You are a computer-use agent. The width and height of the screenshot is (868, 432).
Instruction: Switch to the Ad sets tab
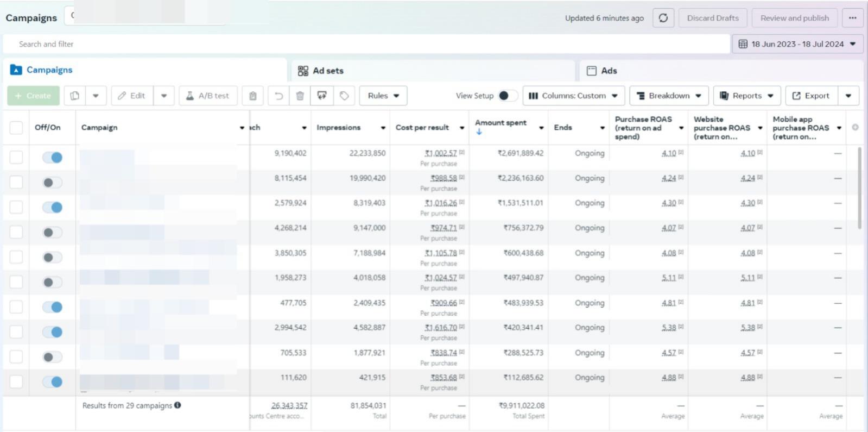click(x=433, y=71)
